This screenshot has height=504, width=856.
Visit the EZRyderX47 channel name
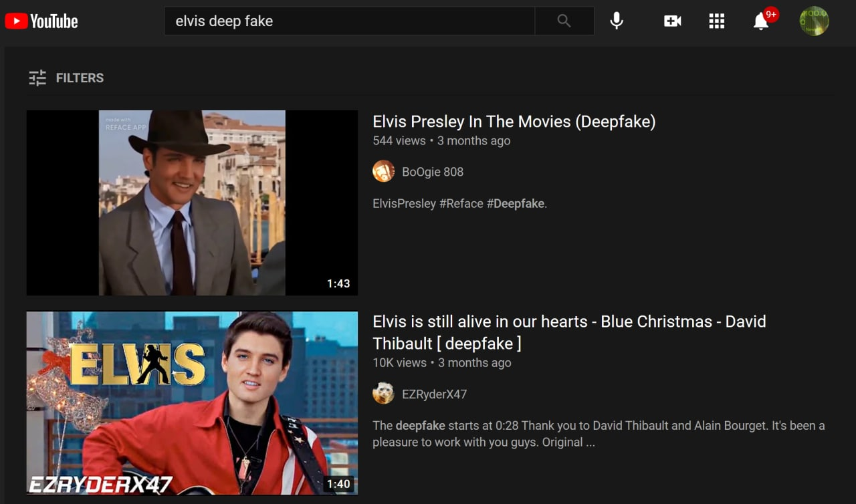pyautogui.click(x=434, y=394)
